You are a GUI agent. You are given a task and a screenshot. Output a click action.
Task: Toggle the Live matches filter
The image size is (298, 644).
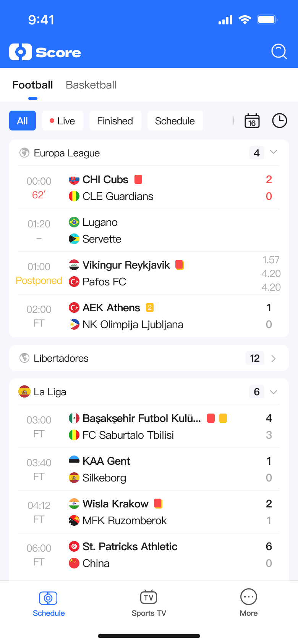(63, 121)
